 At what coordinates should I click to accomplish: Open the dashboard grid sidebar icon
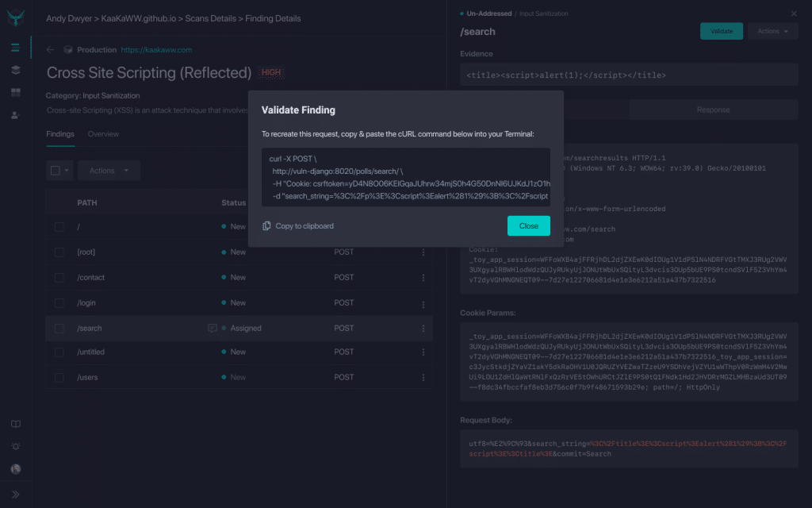tap(16, 92)
